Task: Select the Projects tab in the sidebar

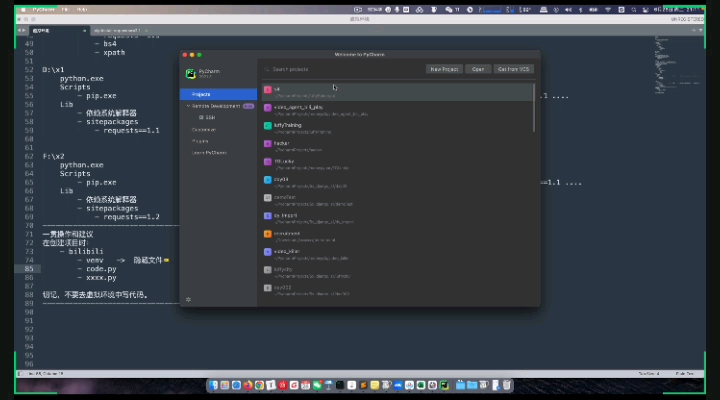Action: coord(219,94)
